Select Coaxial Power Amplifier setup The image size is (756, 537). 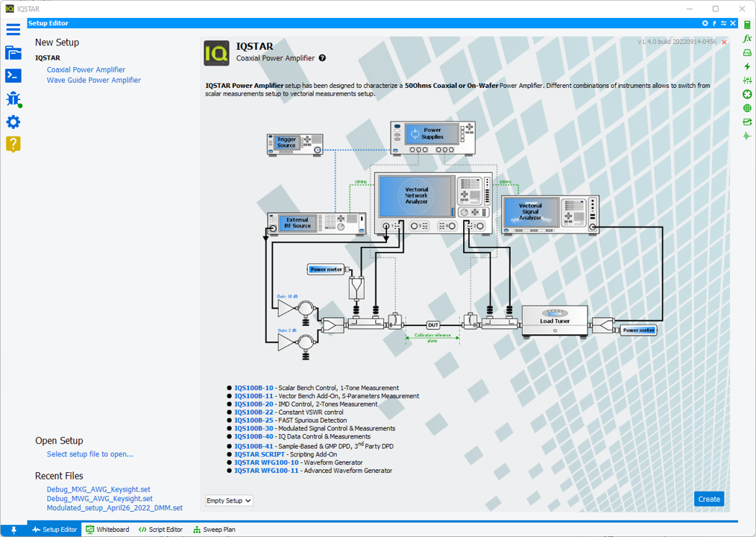pos(86,69)
